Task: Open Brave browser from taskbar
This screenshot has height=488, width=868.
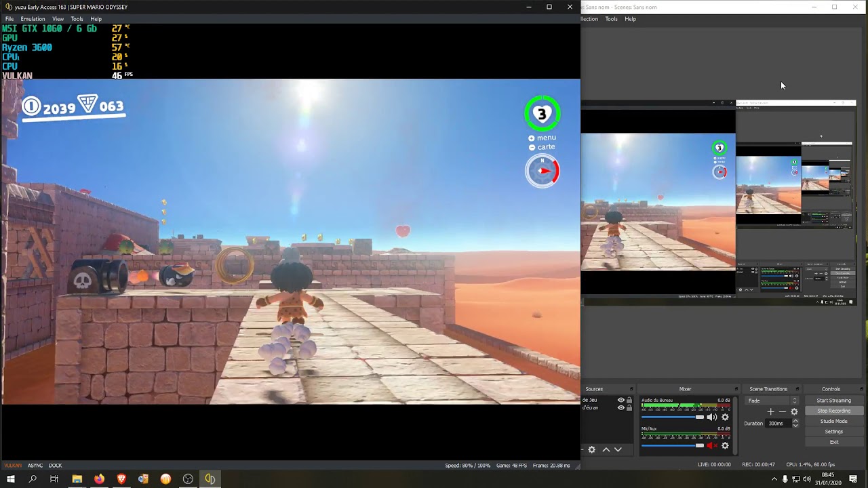Action: pos(121,479)
